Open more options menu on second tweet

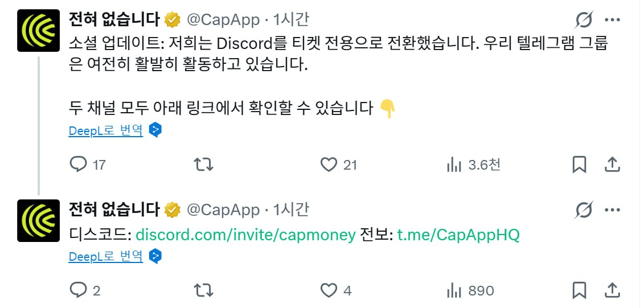click(612, 210)
